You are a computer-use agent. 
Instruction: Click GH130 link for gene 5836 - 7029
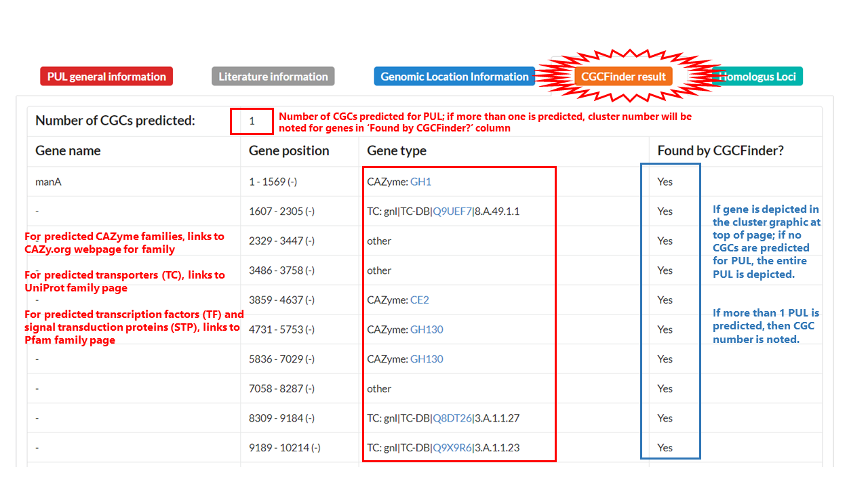(x=427, y=359)
